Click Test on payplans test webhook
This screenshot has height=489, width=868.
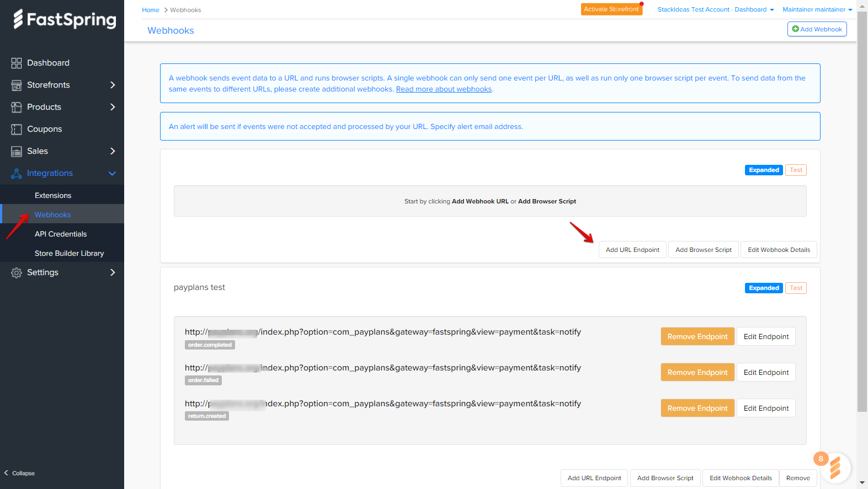click(796, 288)
